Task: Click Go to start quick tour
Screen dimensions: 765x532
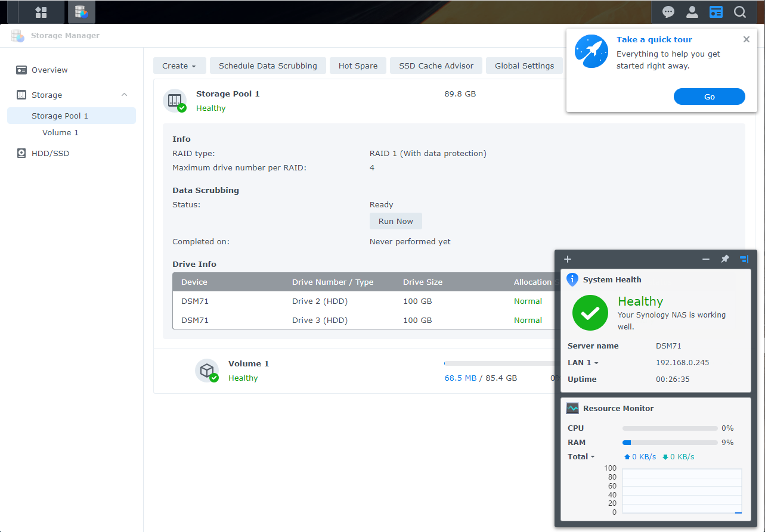Action: click(710, 97)
